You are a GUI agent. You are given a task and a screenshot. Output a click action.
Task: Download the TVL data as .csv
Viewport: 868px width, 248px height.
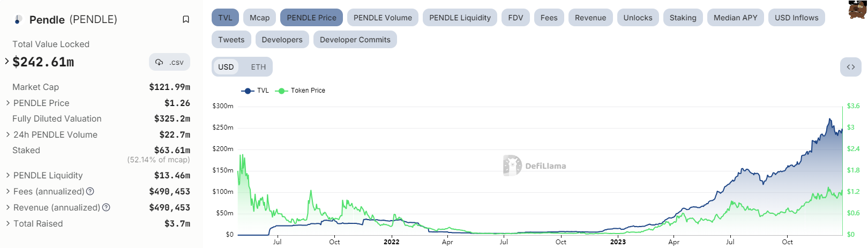[x=169, y=62]
